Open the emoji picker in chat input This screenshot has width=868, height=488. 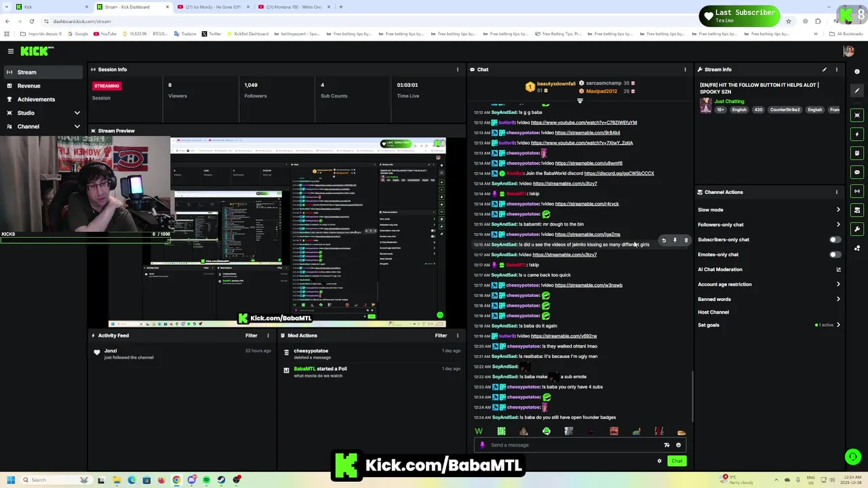678,445
